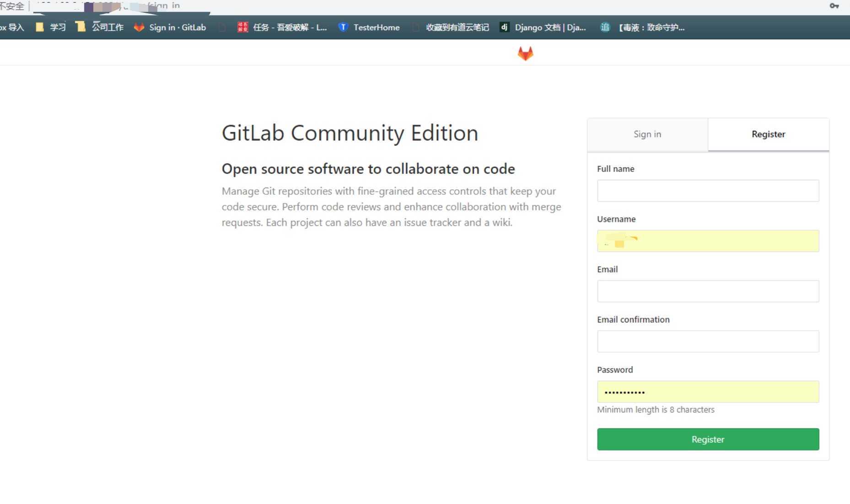The width and height of the screenshot is (850, 504).
Task: Open the Django 文档 bookmark
Action: click(x=543, y=27)
